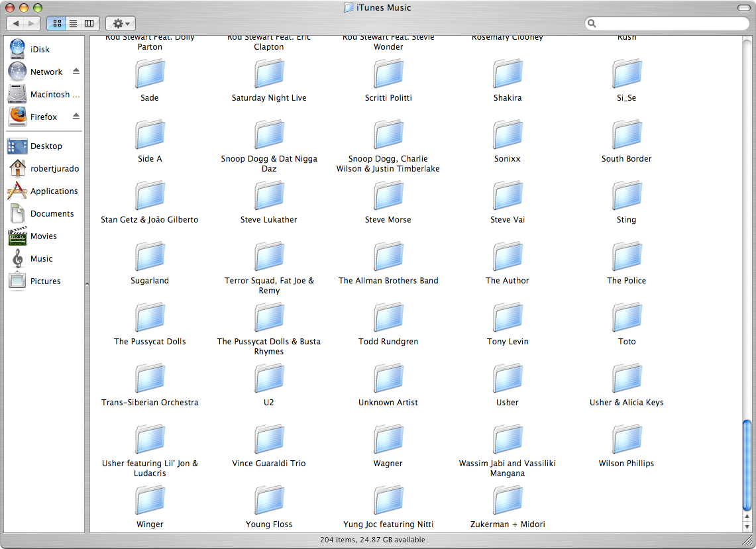Image resolution: width=756 pixels, height=549 pixels.
Task: Select the U2 folder
Action: (x=269, y=379)
